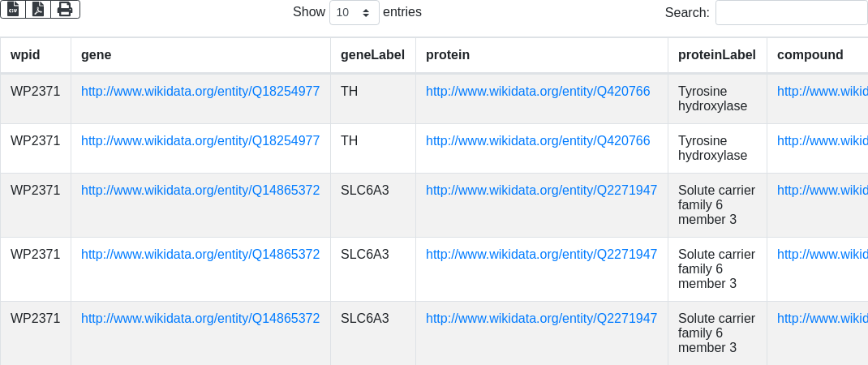This screenshot has width=868, height=365.
Task: Open the first row's Q18254977 gene link
Action: coord(200,92)
